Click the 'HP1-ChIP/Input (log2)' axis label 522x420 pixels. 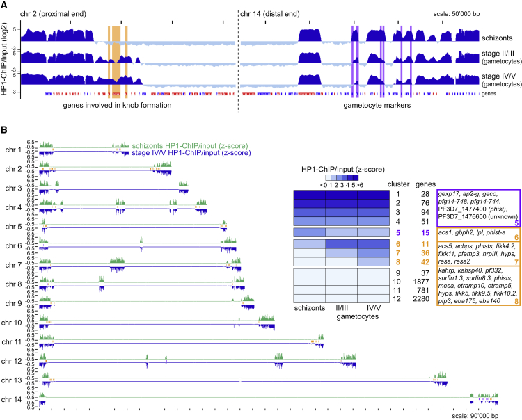(x=4, y=59)
